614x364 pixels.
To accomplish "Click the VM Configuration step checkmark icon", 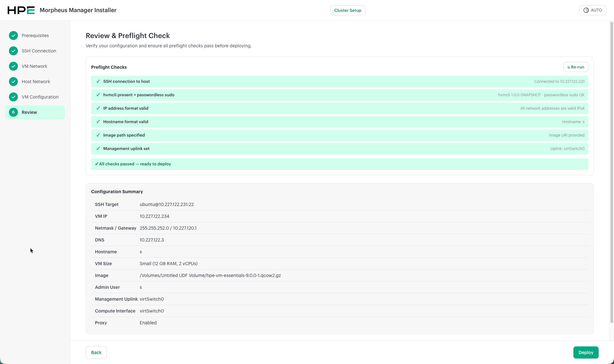I will (x=13, y=97).
